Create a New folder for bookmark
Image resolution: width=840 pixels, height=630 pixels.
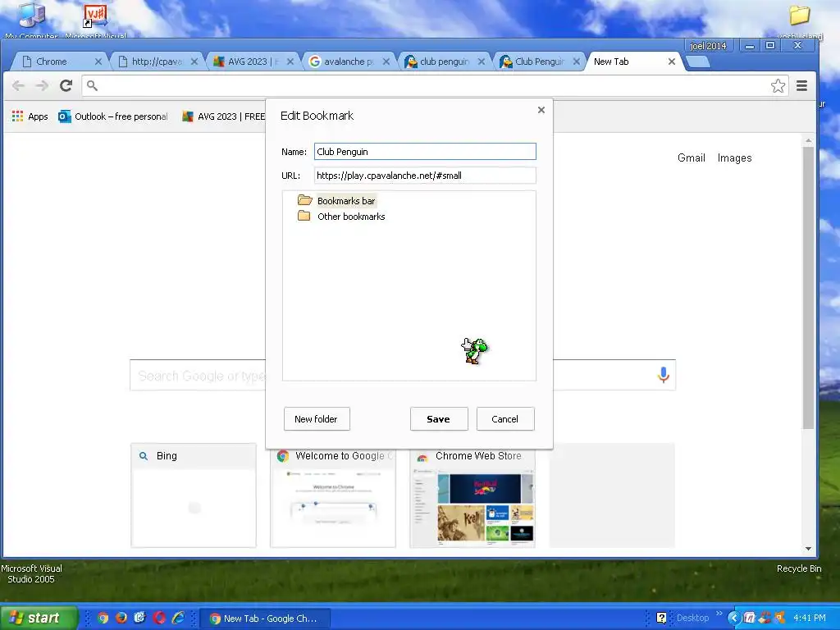coord(317,419)
